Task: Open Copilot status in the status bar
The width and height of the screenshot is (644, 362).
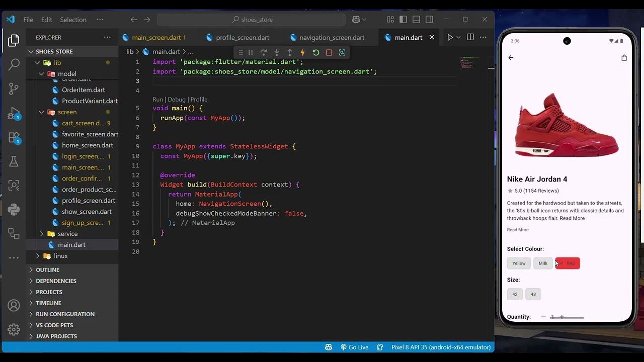Action: [329, 347]
